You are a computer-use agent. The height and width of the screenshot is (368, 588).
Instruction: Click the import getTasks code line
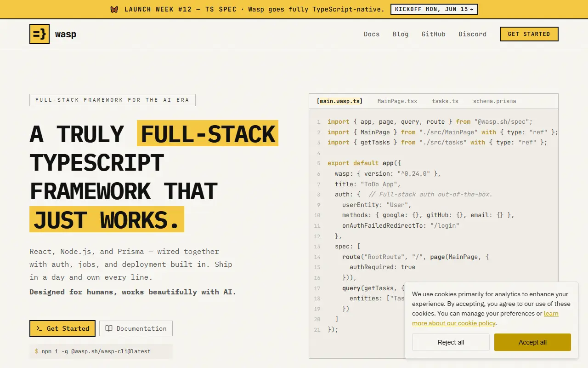click(437, 143)
